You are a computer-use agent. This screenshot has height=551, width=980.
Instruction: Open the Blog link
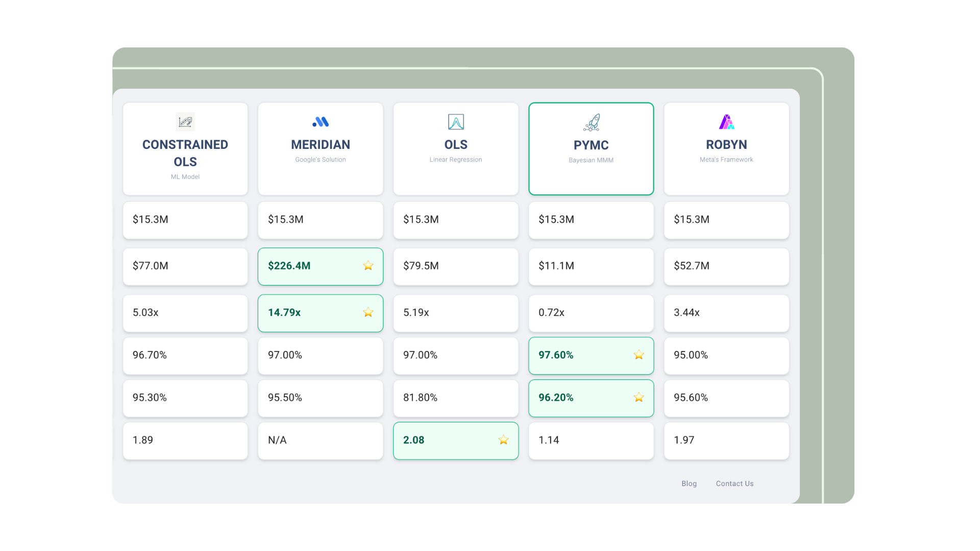(x=689, y=484)
